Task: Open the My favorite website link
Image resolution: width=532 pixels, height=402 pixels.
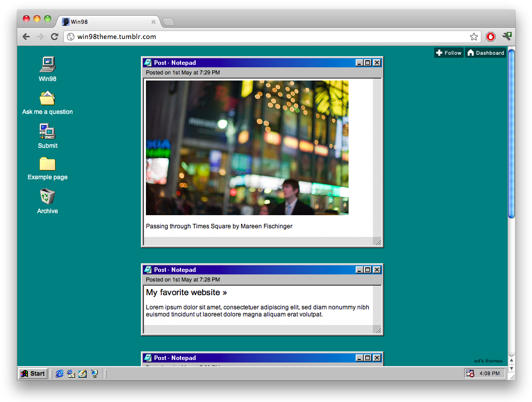Action: (x=186, y=293)
